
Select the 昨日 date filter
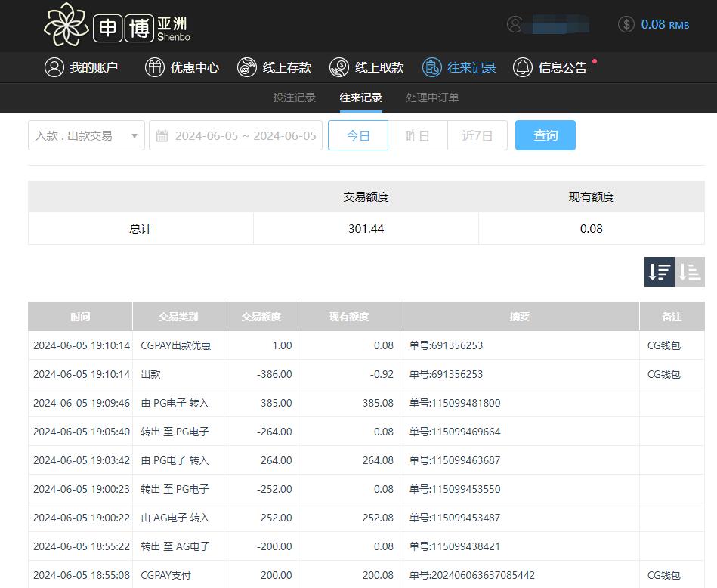[x=418, y=135]
